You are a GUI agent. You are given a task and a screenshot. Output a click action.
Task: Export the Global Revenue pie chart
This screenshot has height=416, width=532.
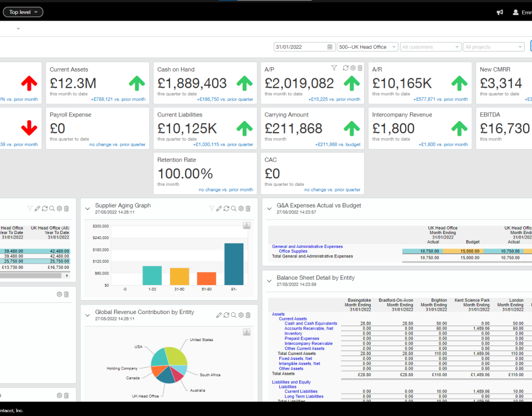pyautogui.click(x=247, y=332)
